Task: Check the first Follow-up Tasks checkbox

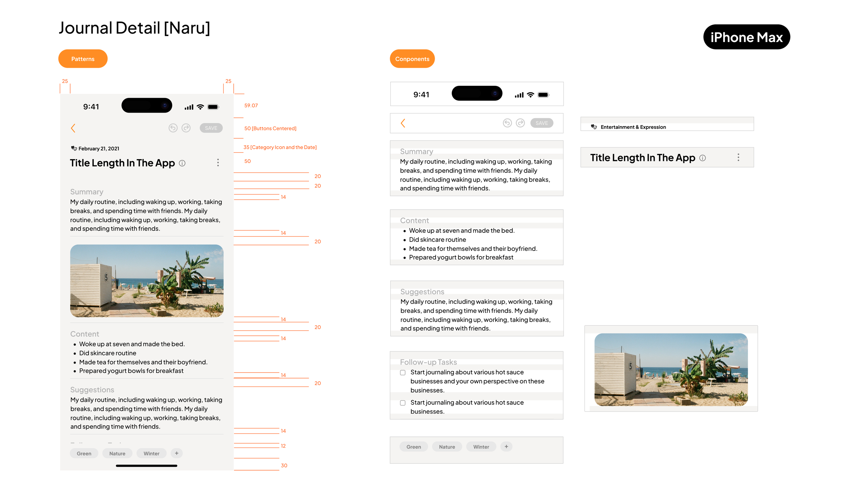Action: [403, 373]
